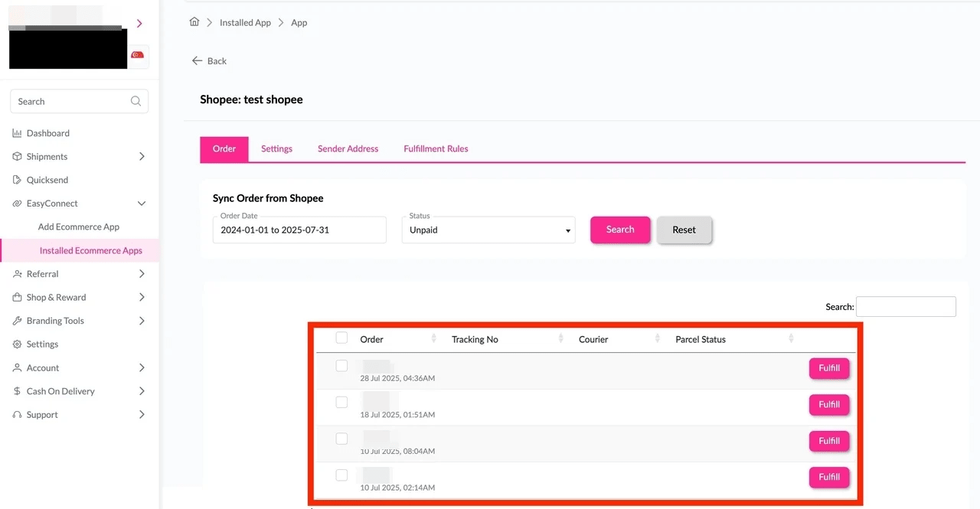Select the Shipments icon in the sidebar
The width and height of the screenshot is (980, 509).
pos(17,156)
